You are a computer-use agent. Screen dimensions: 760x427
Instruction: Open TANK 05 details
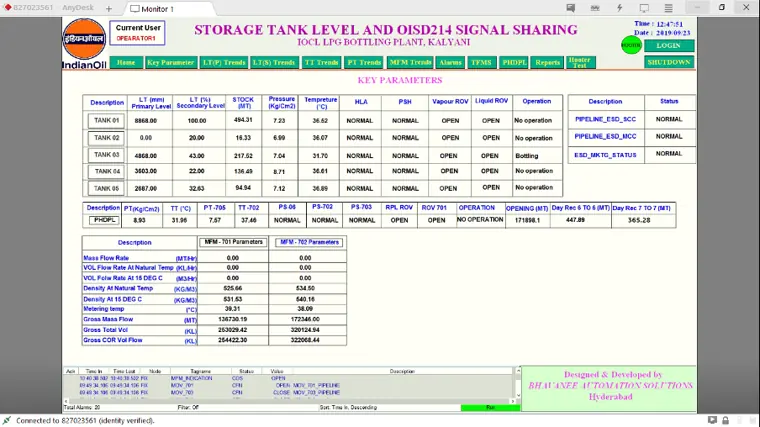click(x=106, y=189)
